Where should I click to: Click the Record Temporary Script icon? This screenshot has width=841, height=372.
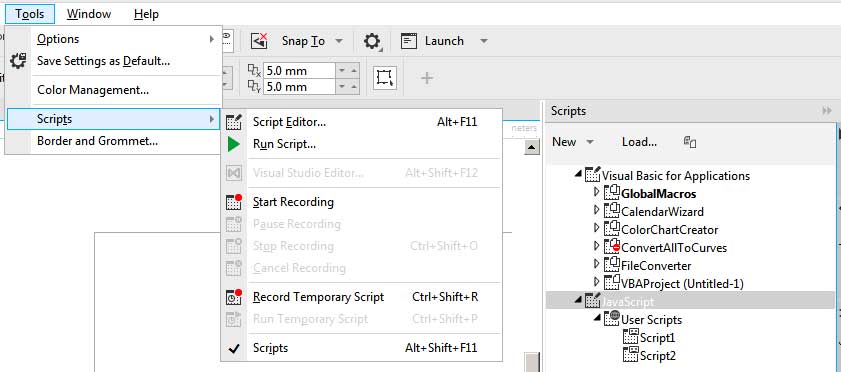(234, 297)
